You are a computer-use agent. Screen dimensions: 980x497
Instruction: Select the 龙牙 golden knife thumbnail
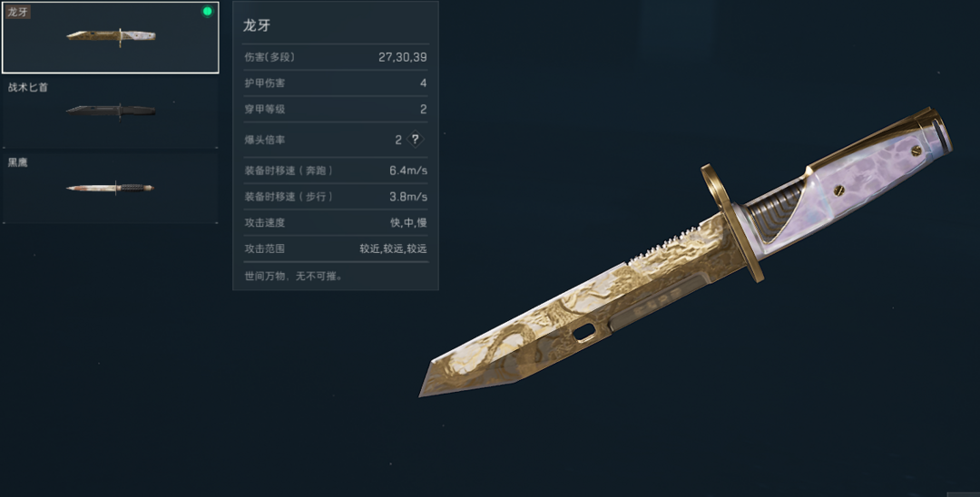[x=112, y=36]
